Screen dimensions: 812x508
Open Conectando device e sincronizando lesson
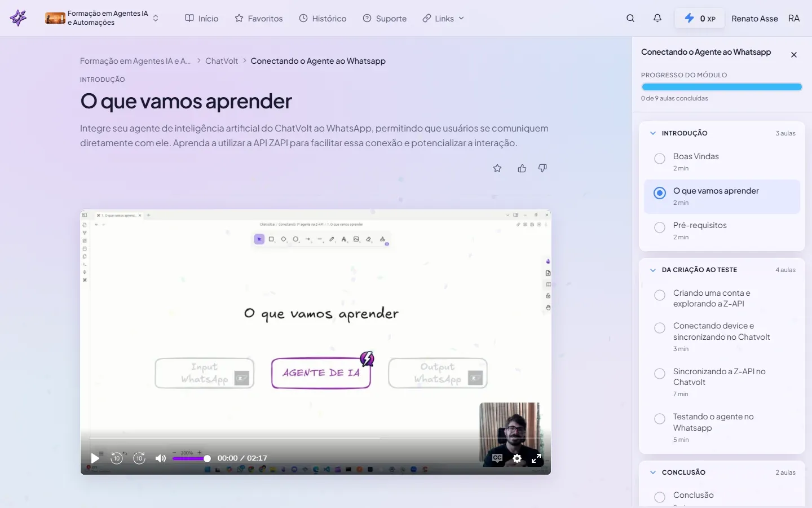722,337
